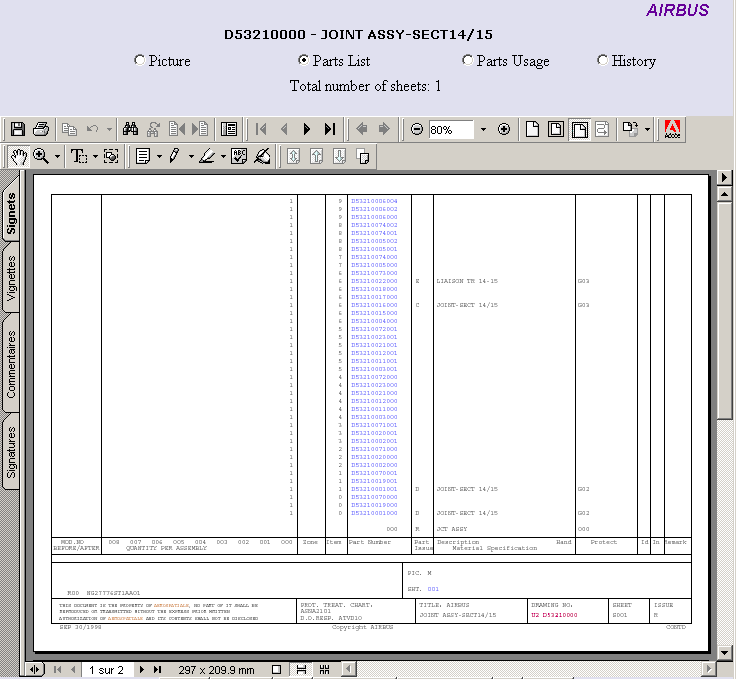Expand the Pencil tool options arrow
This screenshot has height=679, width=736.
tap(191, 156)
